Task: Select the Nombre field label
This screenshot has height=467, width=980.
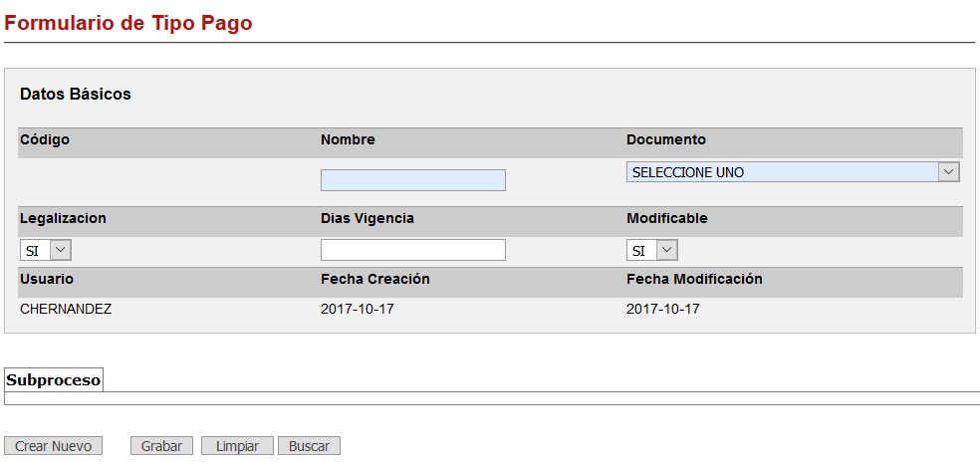Action: pyautogui.click(x=348, y=139)
